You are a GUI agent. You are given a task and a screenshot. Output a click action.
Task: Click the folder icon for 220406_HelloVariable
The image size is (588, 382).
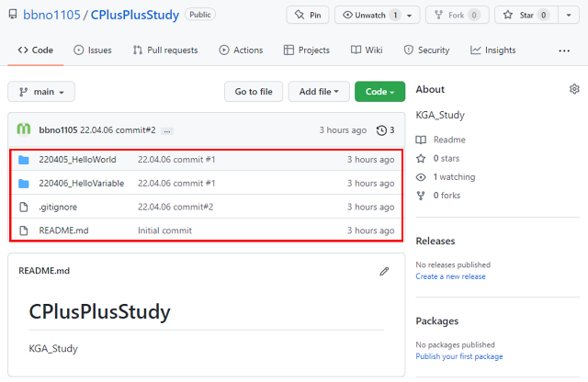(24, 184)
